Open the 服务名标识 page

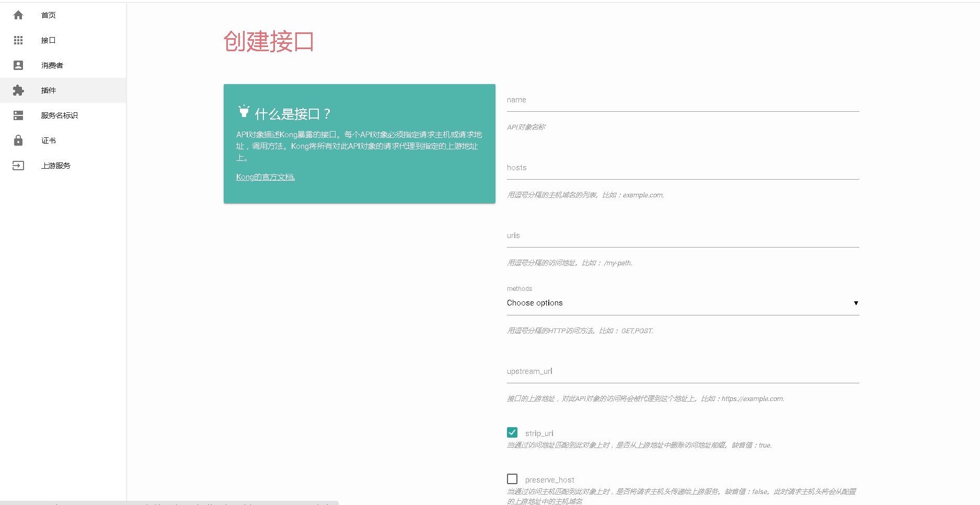pos(63,115)
